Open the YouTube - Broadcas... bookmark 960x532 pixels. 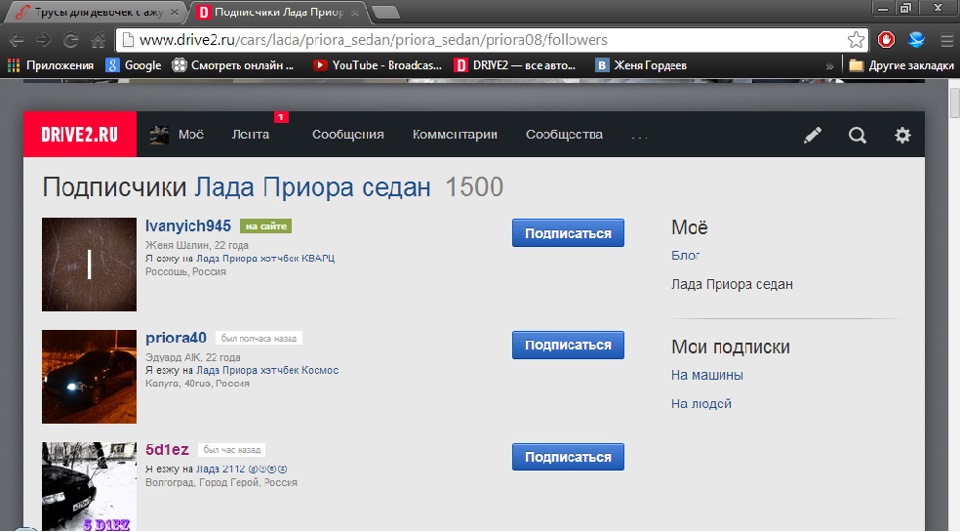377,66
